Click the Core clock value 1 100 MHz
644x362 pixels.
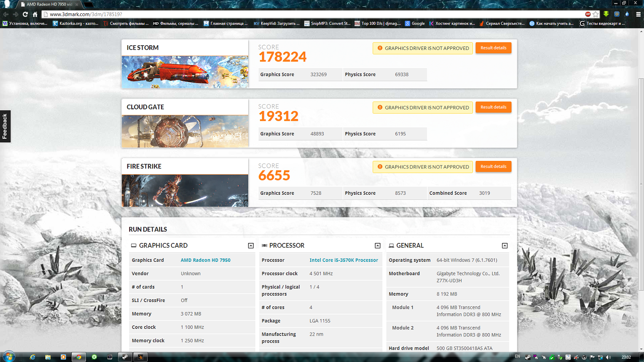(x=192, y=327)
